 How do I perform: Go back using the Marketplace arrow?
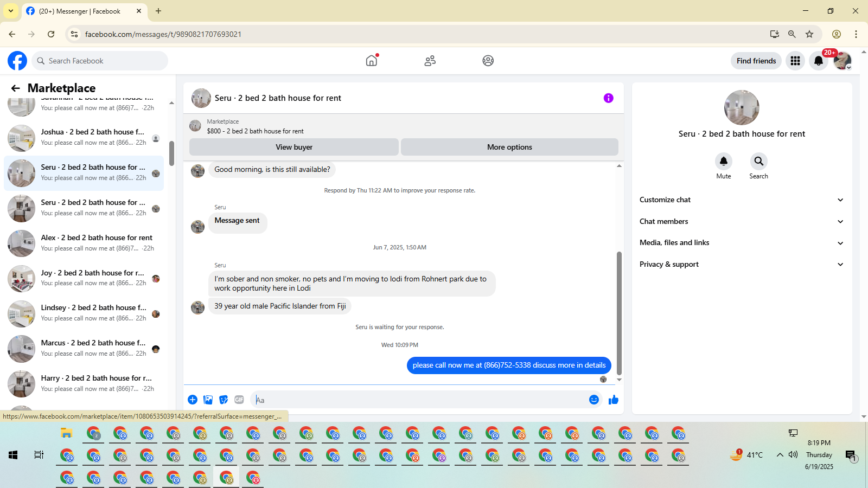click(x=16, y=88)
